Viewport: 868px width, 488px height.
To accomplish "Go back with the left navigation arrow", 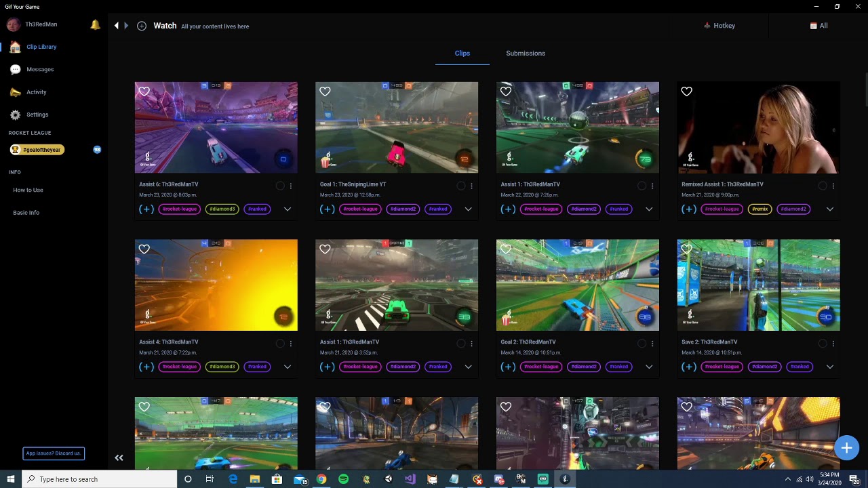I will tap(117, 26).
